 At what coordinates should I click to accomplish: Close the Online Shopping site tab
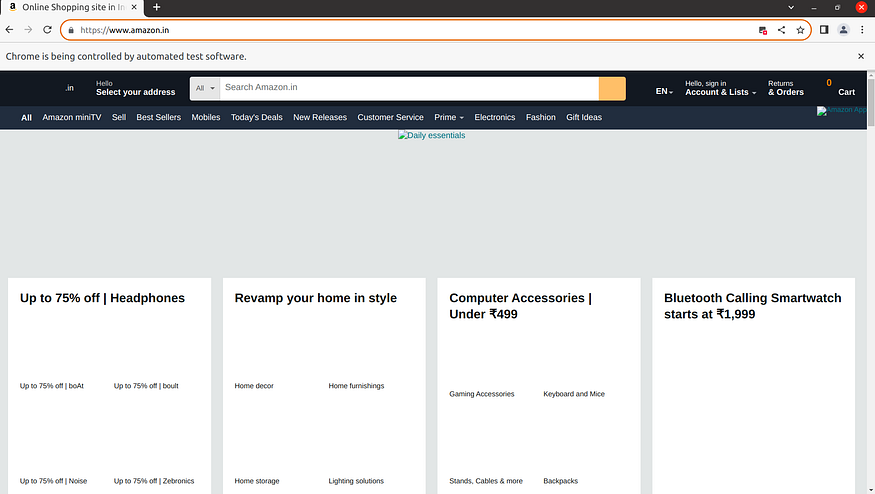coord(134,7)
